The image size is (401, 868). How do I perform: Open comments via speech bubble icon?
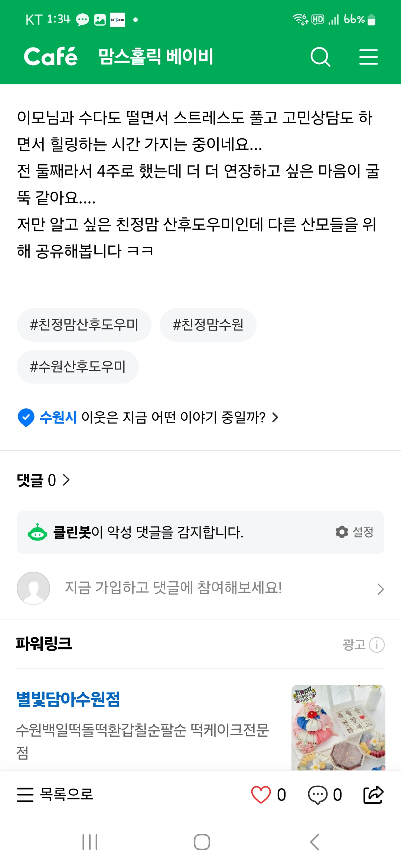tap(318, 795)
